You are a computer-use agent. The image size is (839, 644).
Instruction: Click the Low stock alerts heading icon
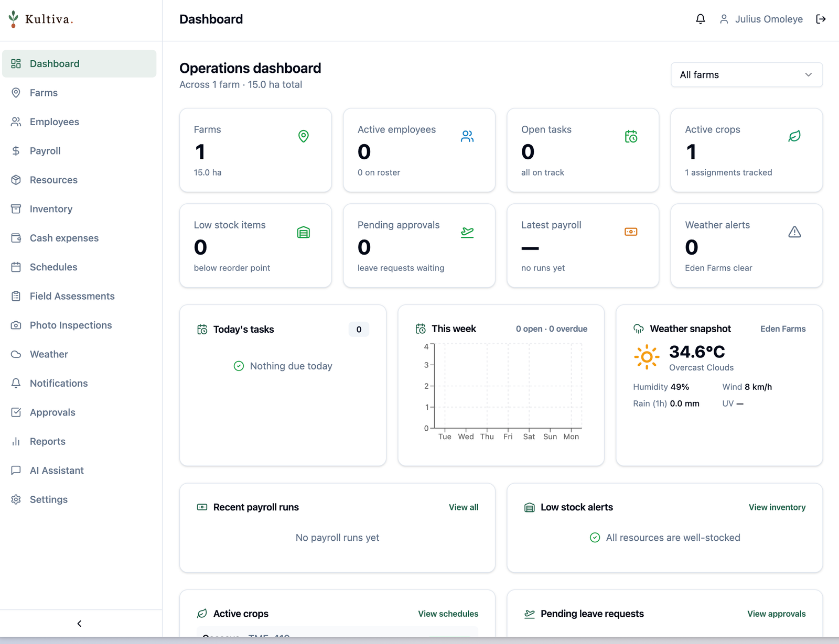pyautogui.click(x=530, y=507)
